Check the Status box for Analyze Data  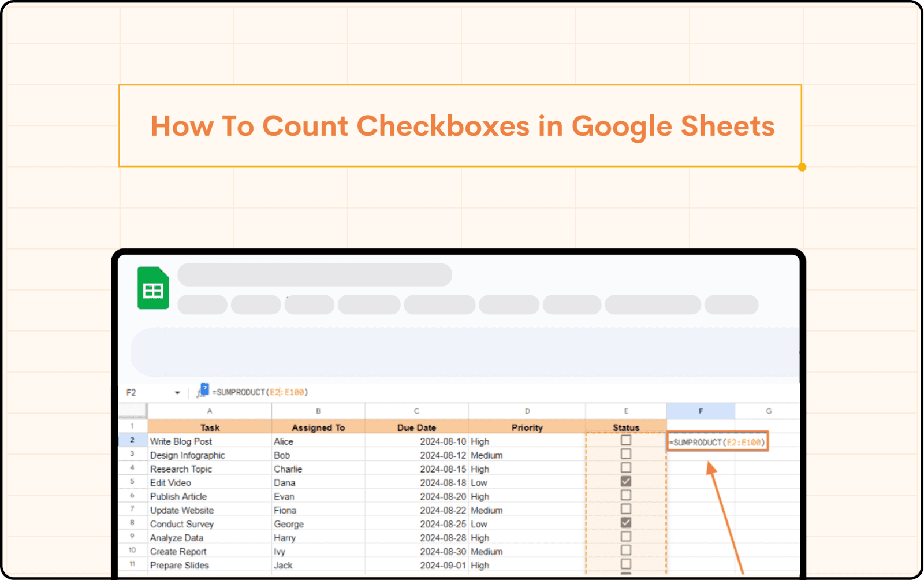626,537
